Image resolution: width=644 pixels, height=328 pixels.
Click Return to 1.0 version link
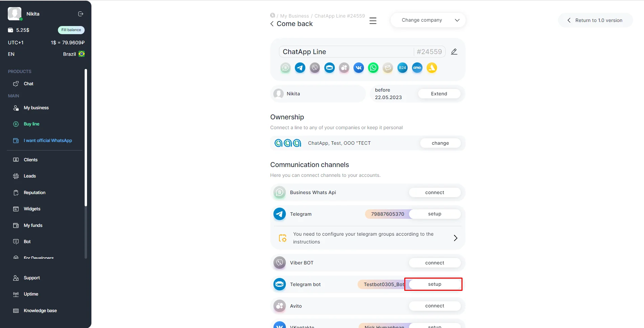[x=595, y=20]
